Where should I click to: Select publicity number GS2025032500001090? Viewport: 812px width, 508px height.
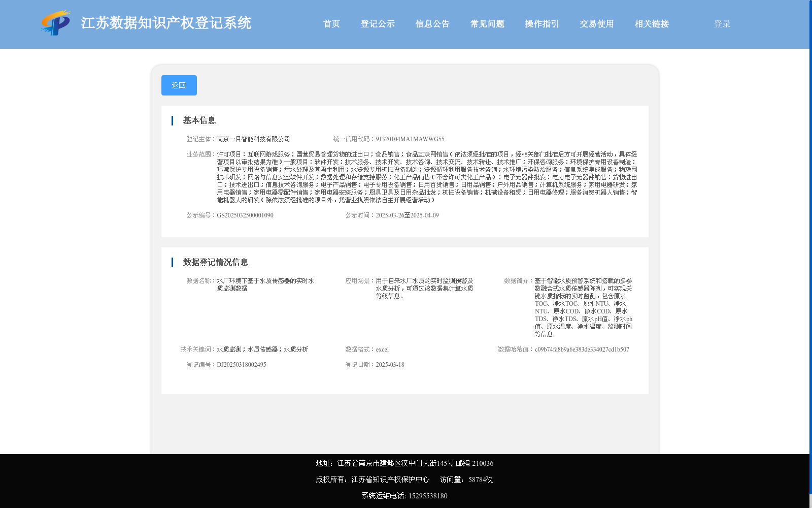click(x=245, y=215)
